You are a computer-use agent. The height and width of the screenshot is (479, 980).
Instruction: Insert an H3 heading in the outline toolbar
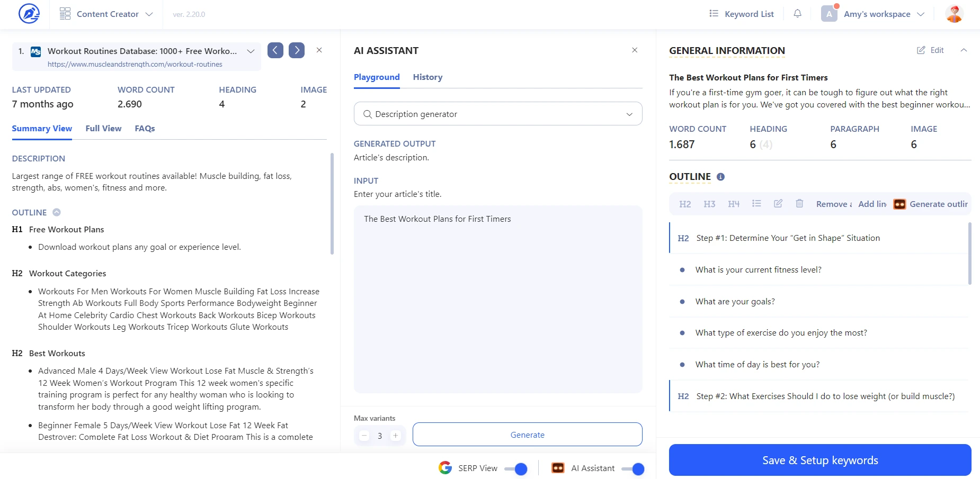[x=709, y=204]
